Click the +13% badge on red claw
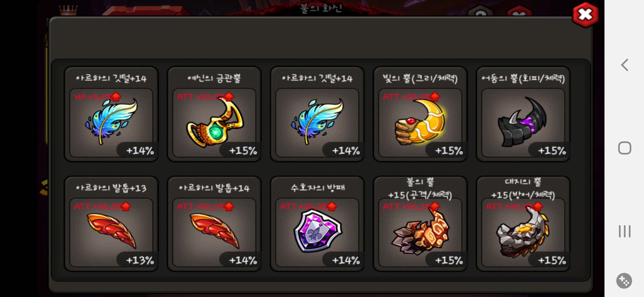This screenshot has height=297, width=644. pyautogui.click(x=140, y=260)
